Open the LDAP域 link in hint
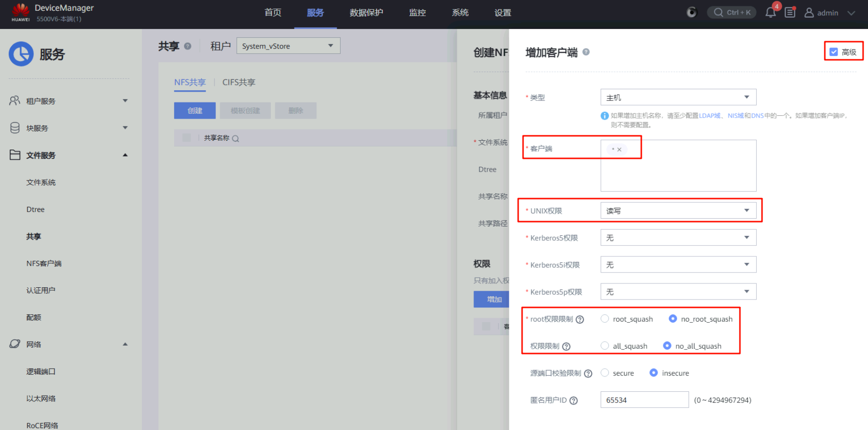The image size is (868, 430). point(710,116)
